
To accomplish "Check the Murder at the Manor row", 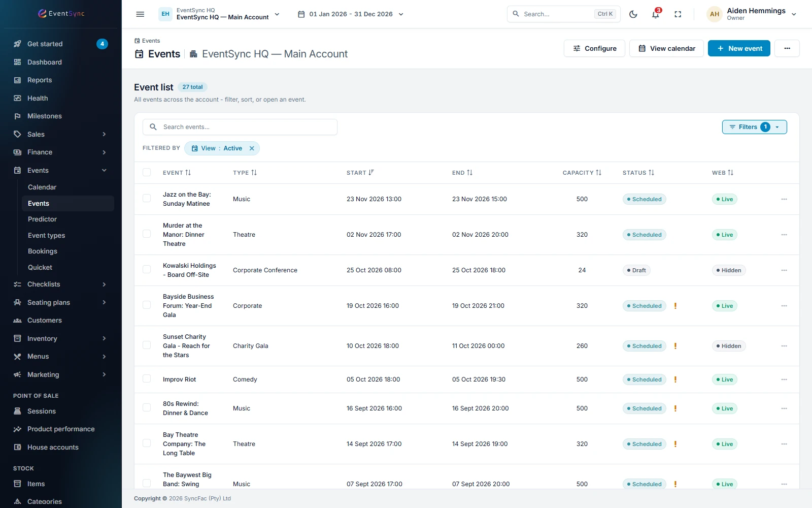I will point(147,234).
